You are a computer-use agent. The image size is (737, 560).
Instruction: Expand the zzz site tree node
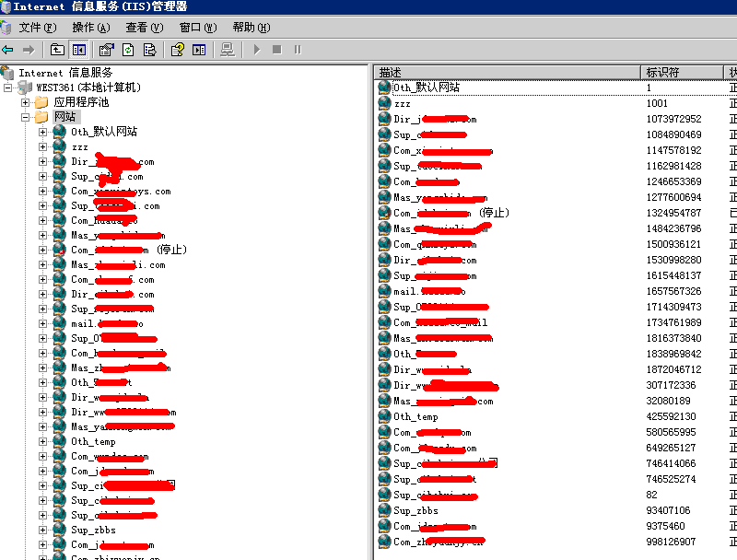pos(42,146)
